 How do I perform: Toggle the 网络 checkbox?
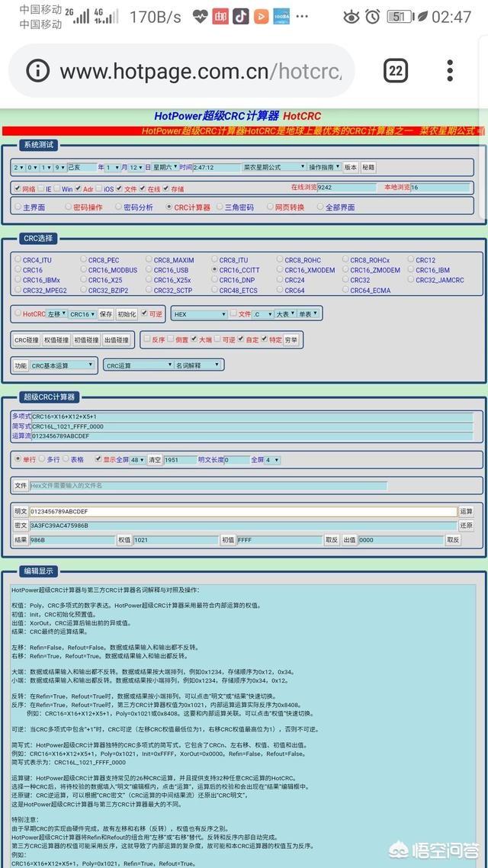click(17, 188)
